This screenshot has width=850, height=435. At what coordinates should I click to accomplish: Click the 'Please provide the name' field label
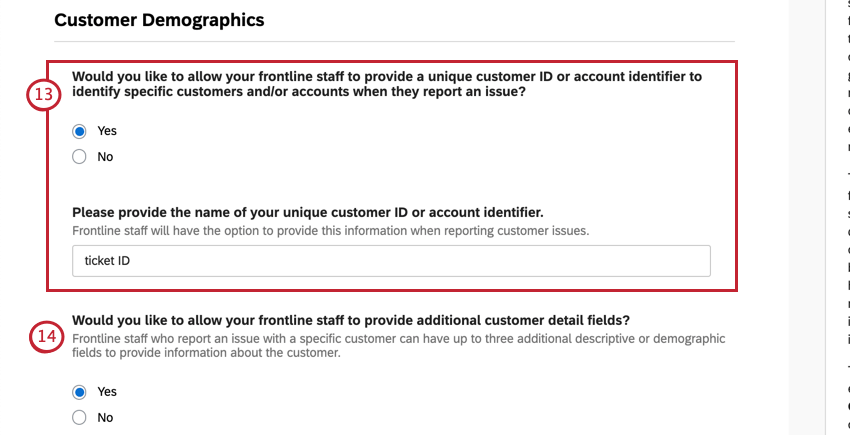click(x=308, y=212)
